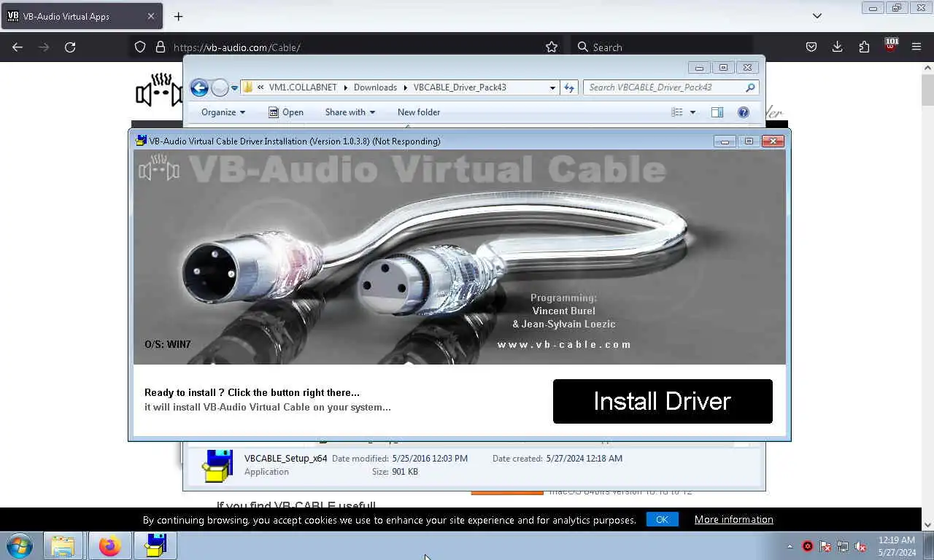Click the site padlock icon
The width and height of the screenshot is (934, 560).
(161, 47)
